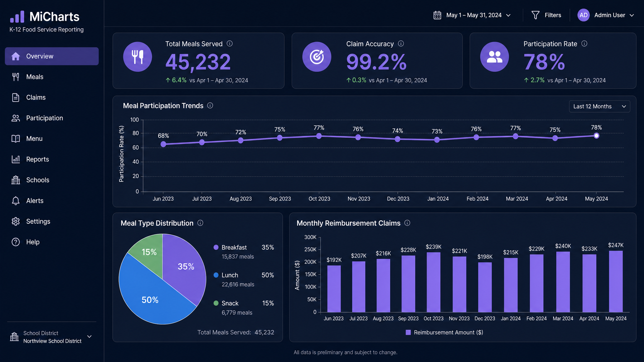Expand the Northview School District selector
The image size is (644, 362).
click(51, 337)
